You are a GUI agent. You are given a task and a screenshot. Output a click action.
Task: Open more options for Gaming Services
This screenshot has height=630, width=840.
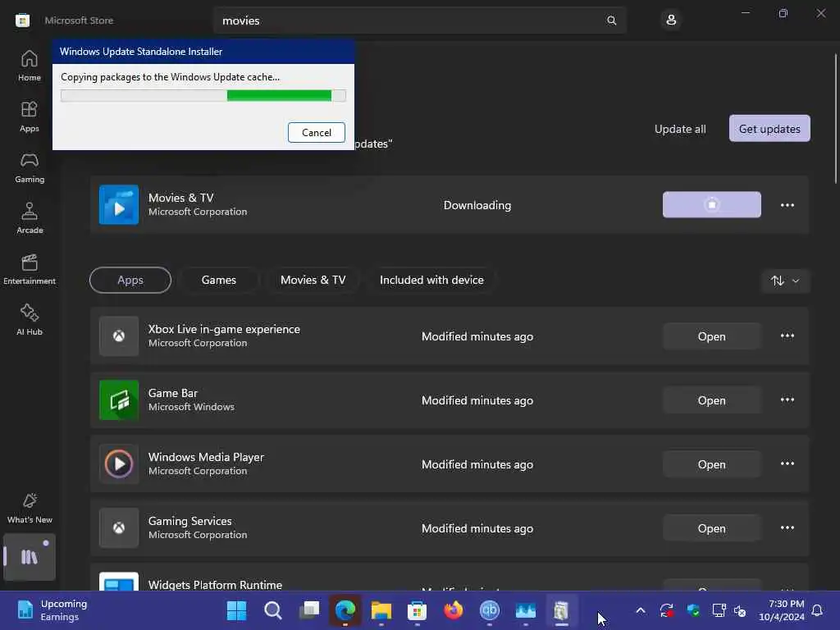(x=787, y=527)
